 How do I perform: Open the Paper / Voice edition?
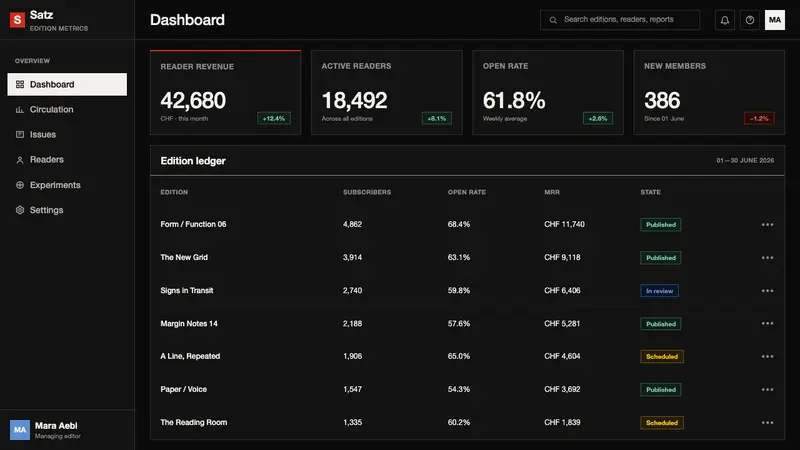(x=184, y=389)
